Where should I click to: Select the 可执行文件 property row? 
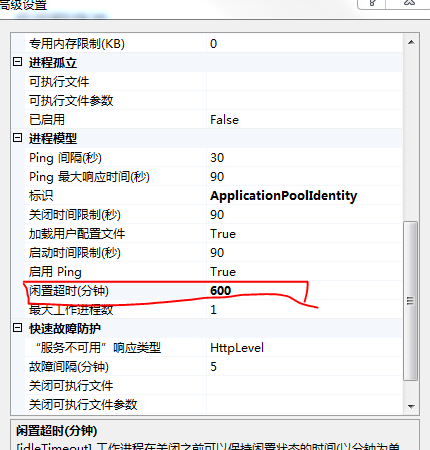point(214,81)
